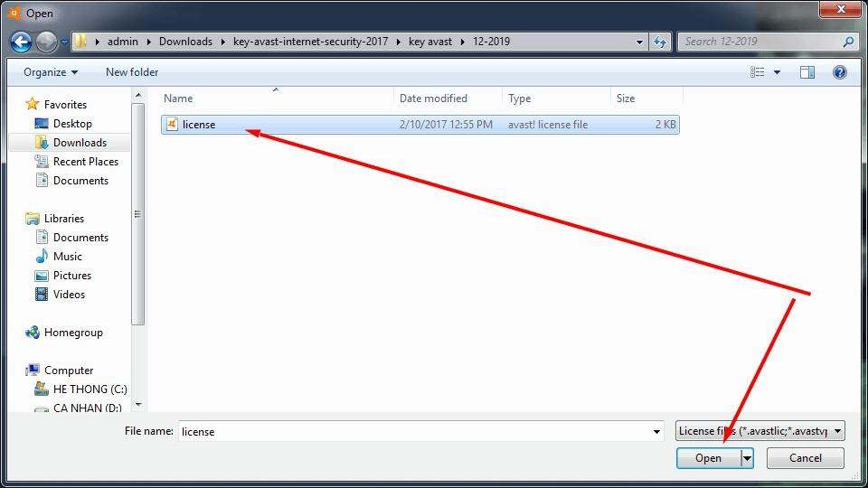
Task: Open 'key avast' breadcrumb segment
Action: point(430,42)
